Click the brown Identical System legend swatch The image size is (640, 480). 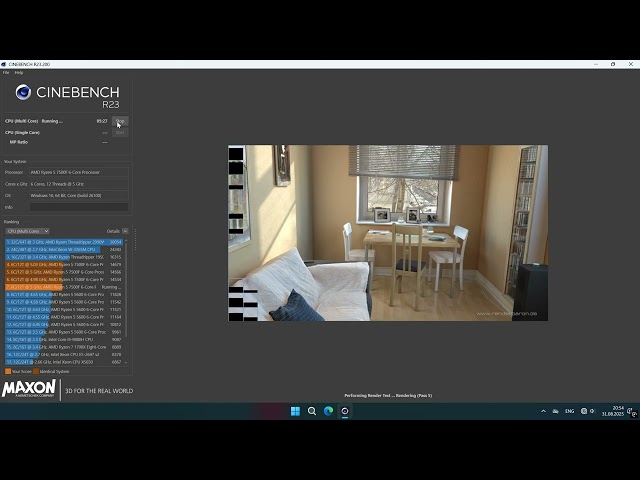click(36, 371)
